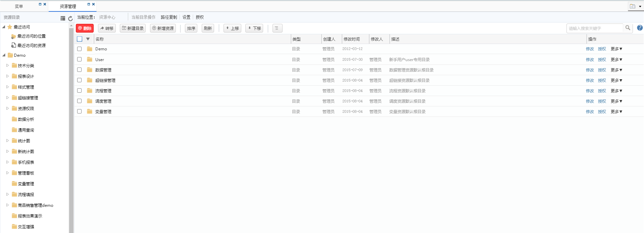Screen dimensions: 644x233
Task: Click 修改 link for 流程管理 row
Action: click(590, 91)
